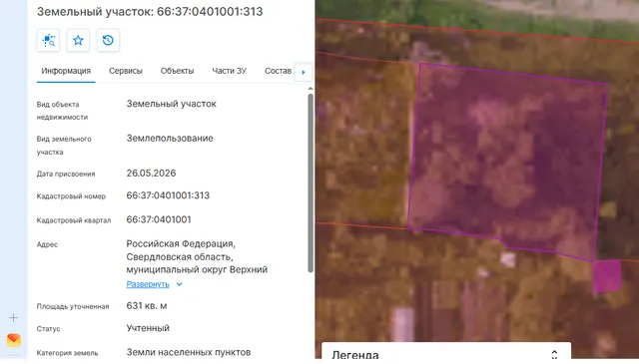Open the history clock icon
Viewport: 639px width, 364px height.
coord(108,40)
